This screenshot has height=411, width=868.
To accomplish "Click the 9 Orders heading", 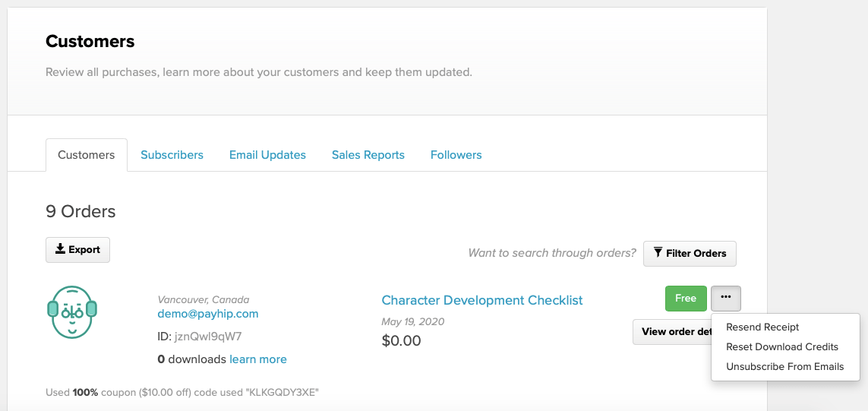I will coord(80,212).
